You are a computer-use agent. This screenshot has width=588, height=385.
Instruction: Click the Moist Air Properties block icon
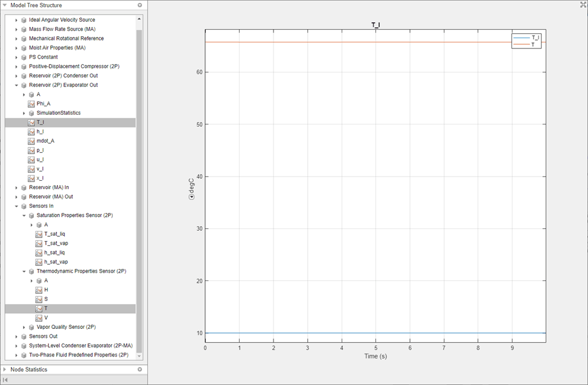click(x=24, y=48)
